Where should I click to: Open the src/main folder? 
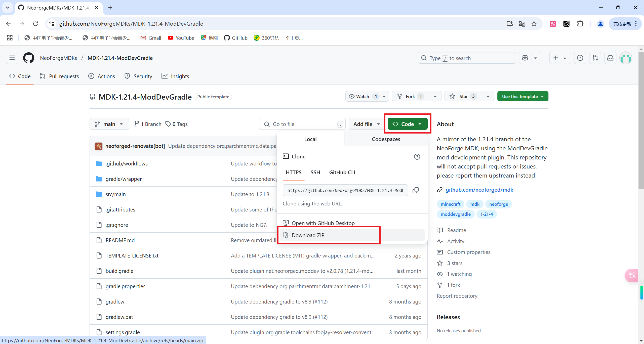[x=115, y=194]
